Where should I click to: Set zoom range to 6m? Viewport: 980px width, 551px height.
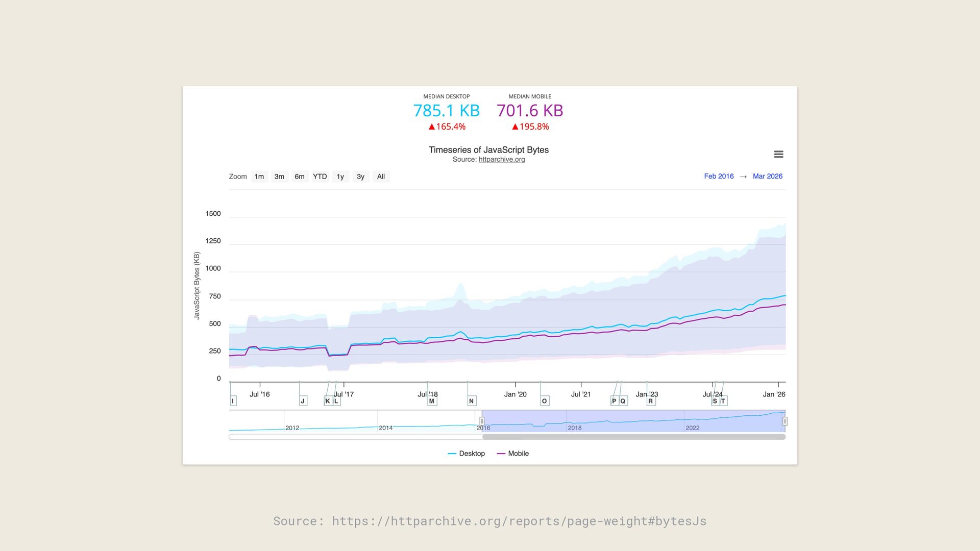click(x=300, y=177)
